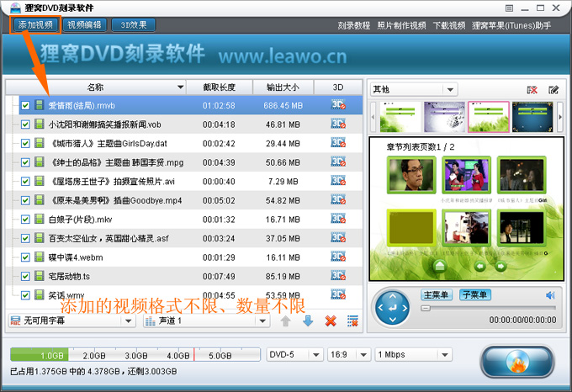Open the 3D效果 effects button

[x=134, y=24]
